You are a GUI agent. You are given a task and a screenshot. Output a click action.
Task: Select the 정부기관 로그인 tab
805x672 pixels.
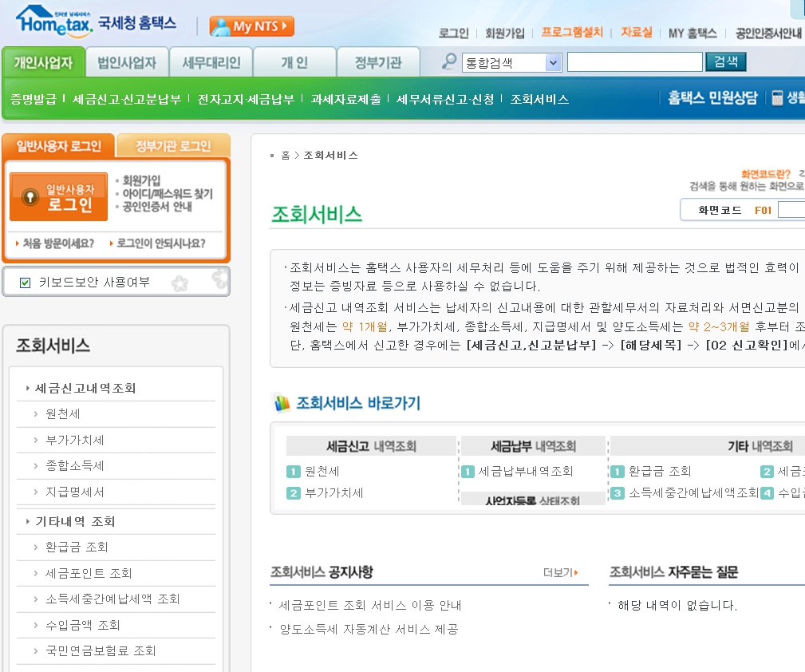[173, 146]
